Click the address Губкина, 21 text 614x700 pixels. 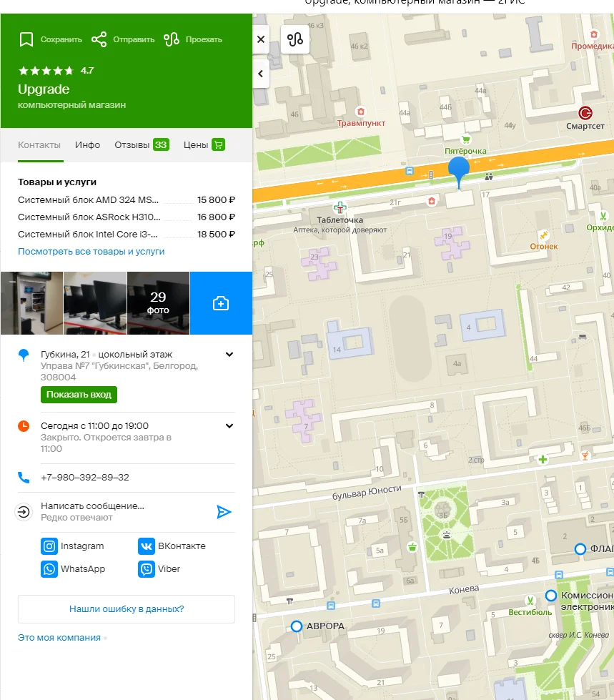click(65, 355)
